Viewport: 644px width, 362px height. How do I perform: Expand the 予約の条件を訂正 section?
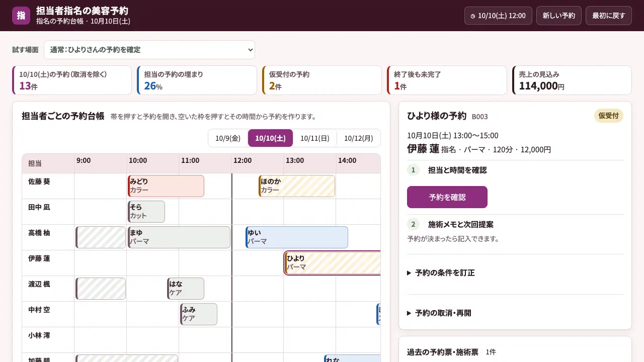[441, 273]
